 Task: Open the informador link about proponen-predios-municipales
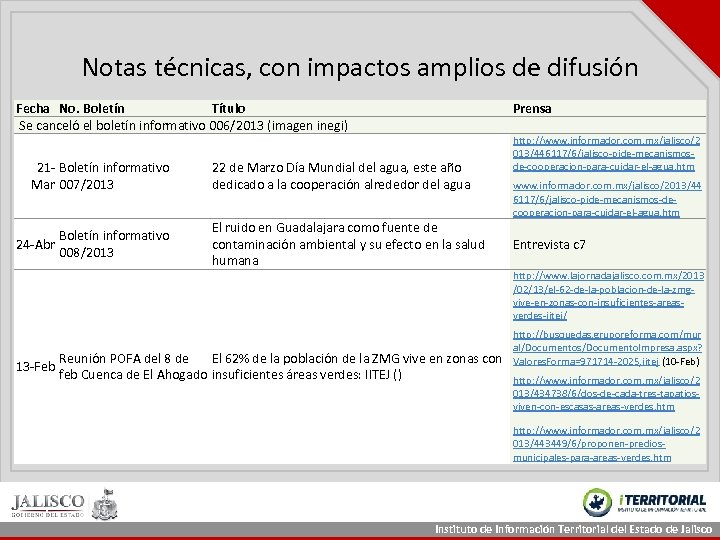606,444
